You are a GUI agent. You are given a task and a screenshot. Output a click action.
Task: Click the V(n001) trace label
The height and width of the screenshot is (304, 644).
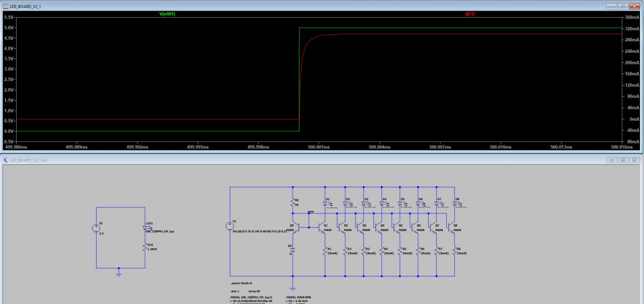point(167,14)
